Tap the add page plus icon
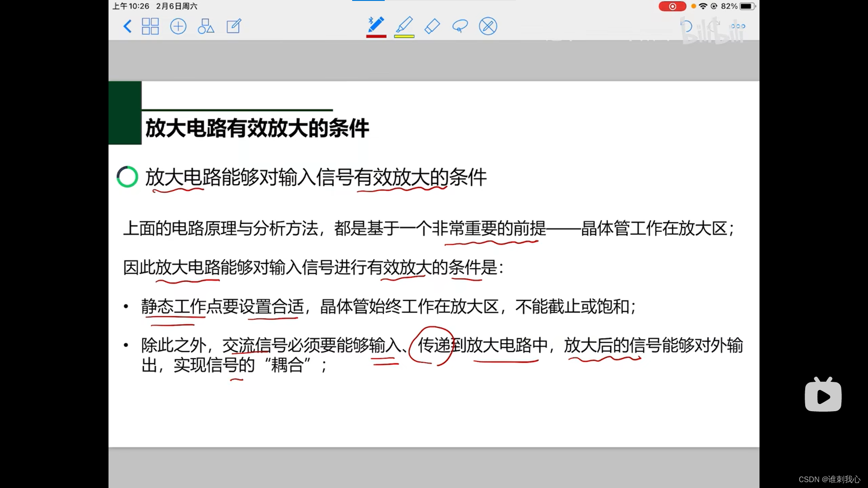 coord(178,26)
